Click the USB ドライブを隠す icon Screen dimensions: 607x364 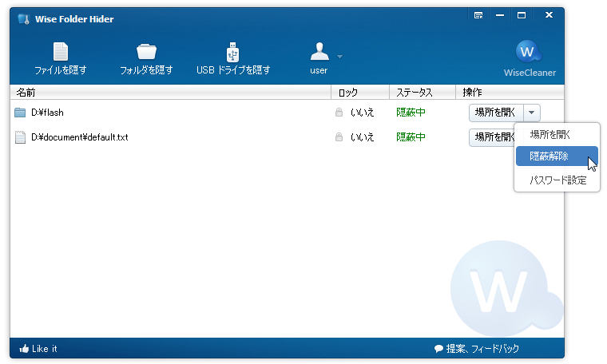232,52
